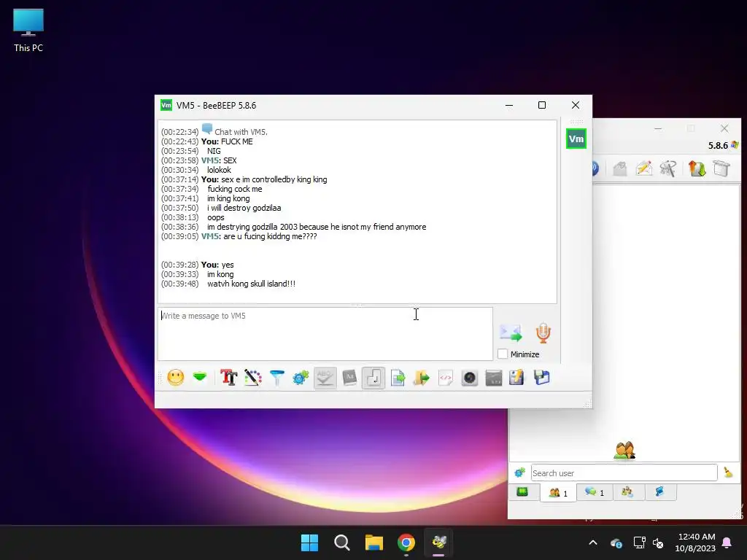This screenshot has width=747, height=560.
Task: Open This PC desktop icon
Action: pyautogui.click(x=28, y=31)
